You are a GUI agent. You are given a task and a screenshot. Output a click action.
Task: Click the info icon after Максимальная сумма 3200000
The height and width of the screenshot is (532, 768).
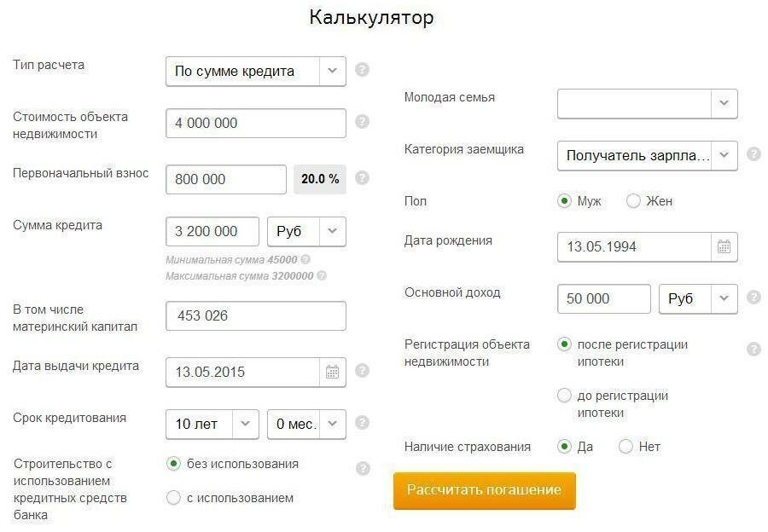[x=322, y=275]
